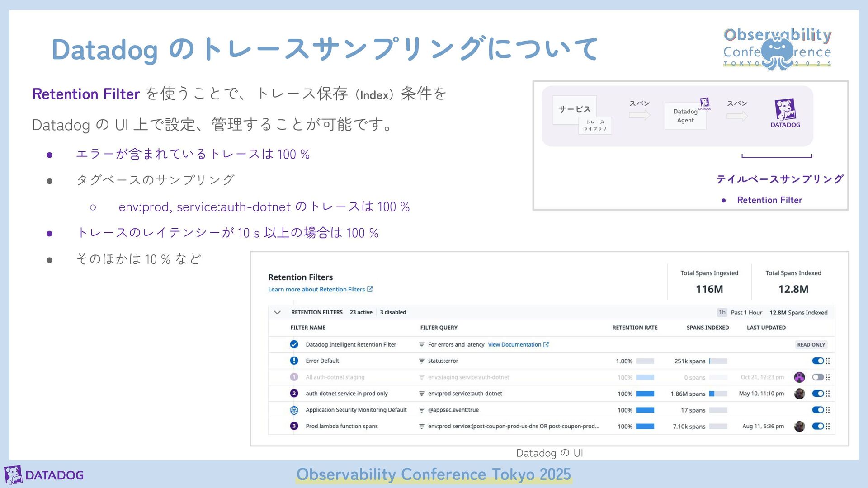The width and height of the screenshot is (868, 488).
Task: Click the Error Default exclamation icon
Action: pyautogui.click(x=294, y=361)
